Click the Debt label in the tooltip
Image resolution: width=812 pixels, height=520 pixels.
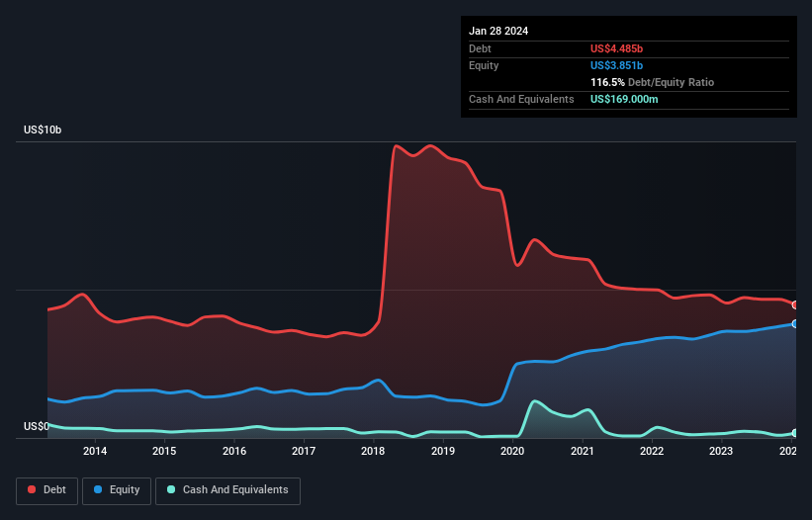(x=480, y=48)
